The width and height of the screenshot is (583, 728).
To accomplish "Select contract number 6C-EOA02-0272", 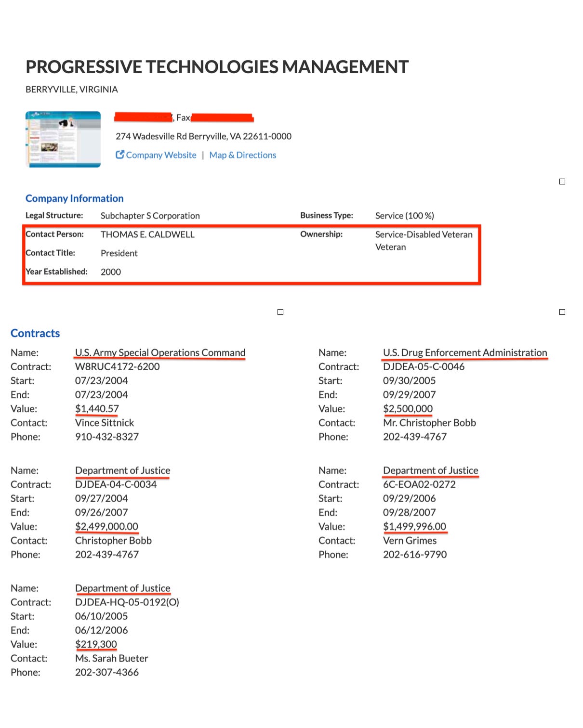I will 419,484.
